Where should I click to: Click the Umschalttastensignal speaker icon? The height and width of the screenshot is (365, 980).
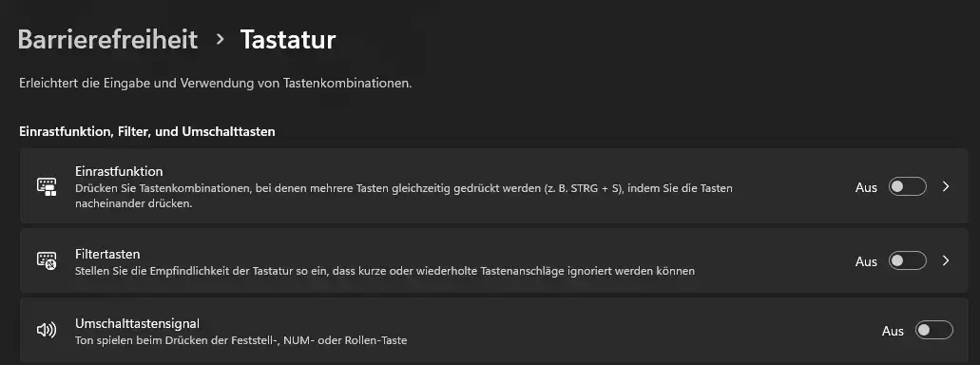(x=47, y=330)
